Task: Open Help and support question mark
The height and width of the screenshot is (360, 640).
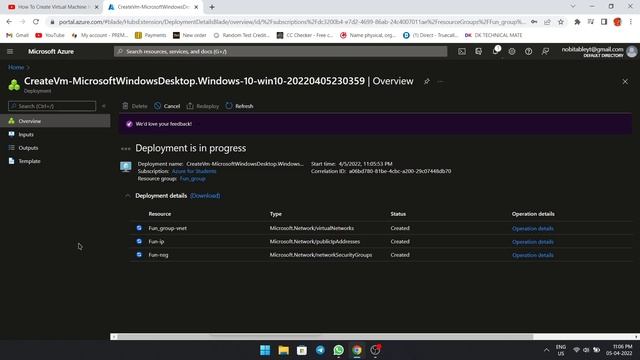Action: coord(529,51)
